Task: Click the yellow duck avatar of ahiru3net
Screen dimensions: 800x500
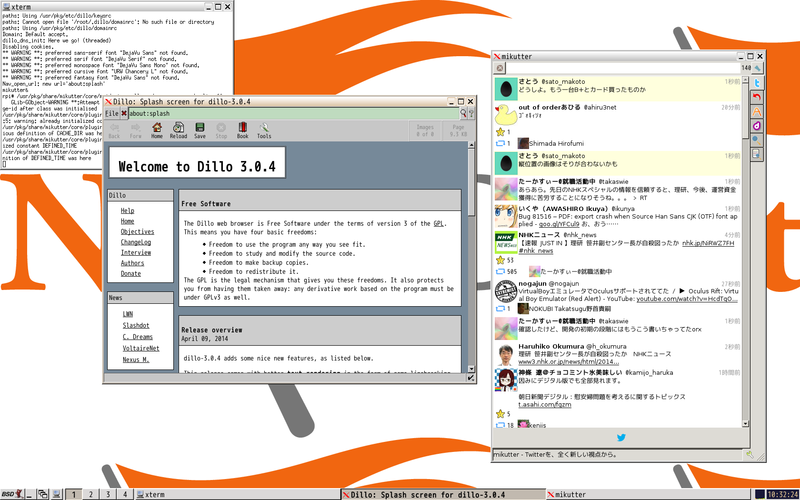Action: pos(506,114)
